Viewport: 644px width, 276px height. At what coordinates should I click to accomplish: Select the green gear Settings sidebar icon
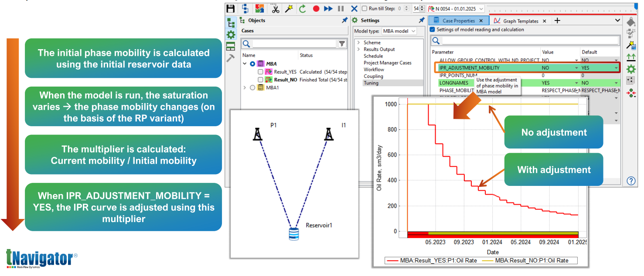[x=231, y=35]
